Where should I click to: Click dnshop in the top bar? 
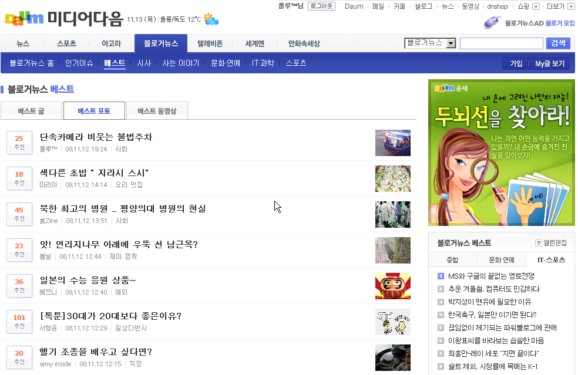(497, 6)
